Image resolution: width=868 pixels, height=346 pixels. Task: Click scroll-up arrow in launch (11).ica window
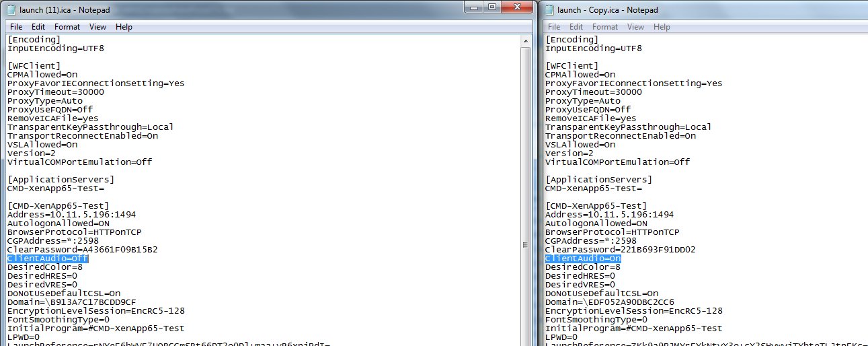point(527,40)
